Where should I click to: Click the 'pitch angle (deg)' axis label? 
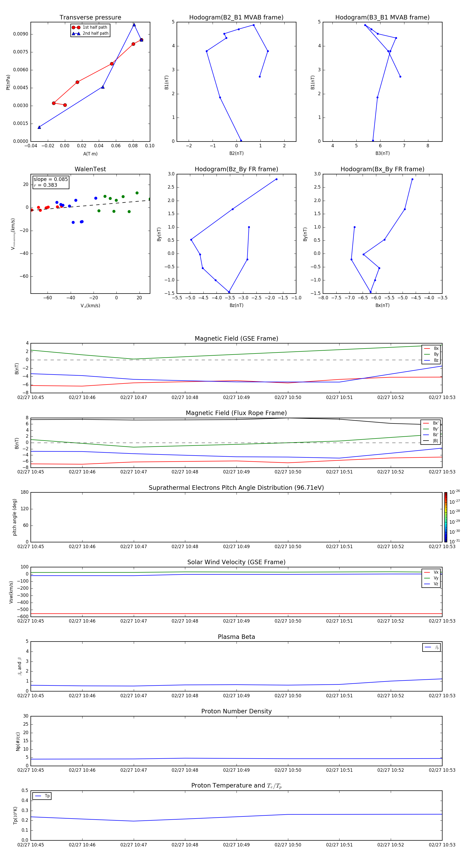[14, 517]
